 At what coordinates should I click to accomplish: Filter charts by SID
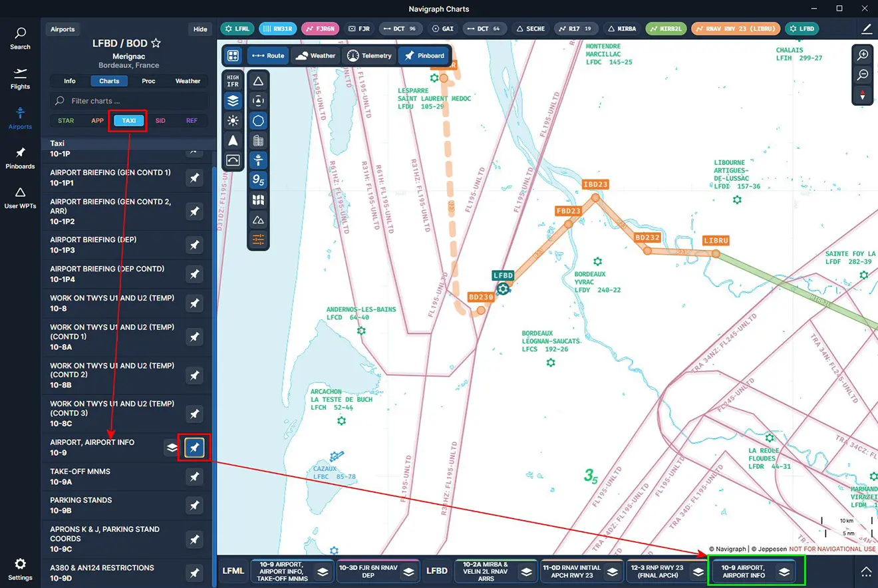click(x=160, y=120)
